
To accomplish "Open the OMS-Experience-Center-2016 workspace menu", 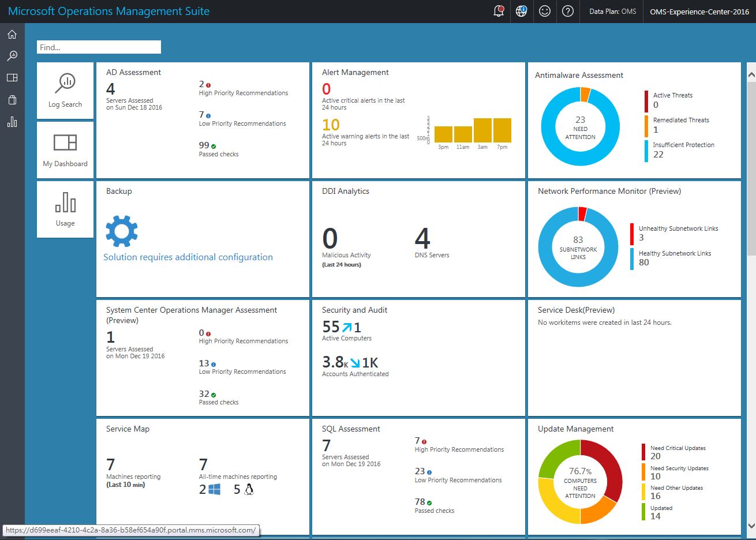I will pos(699,11).
